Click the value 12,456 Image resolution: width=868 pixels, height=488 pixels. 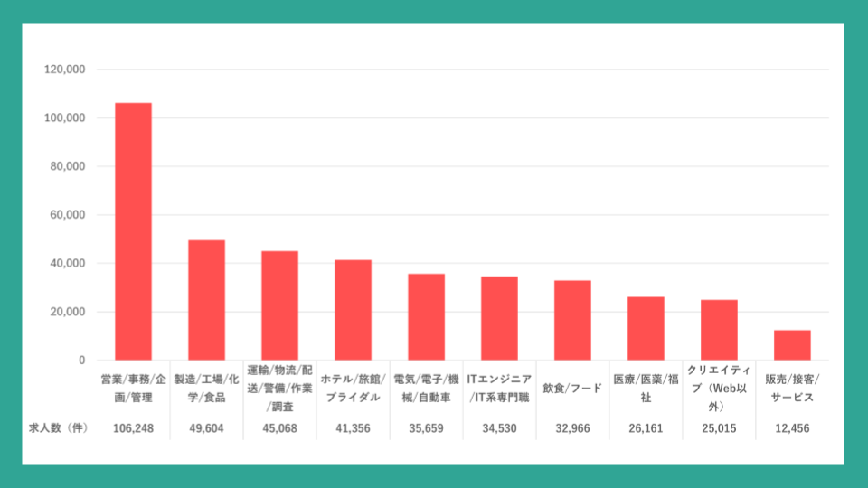point(792,428)
